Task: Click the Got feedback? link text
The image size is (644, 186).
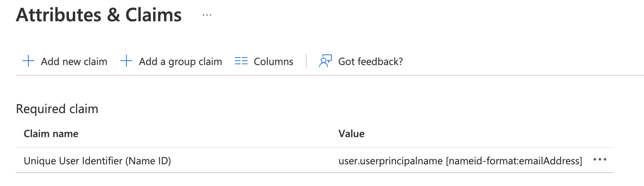Action: 370,61
